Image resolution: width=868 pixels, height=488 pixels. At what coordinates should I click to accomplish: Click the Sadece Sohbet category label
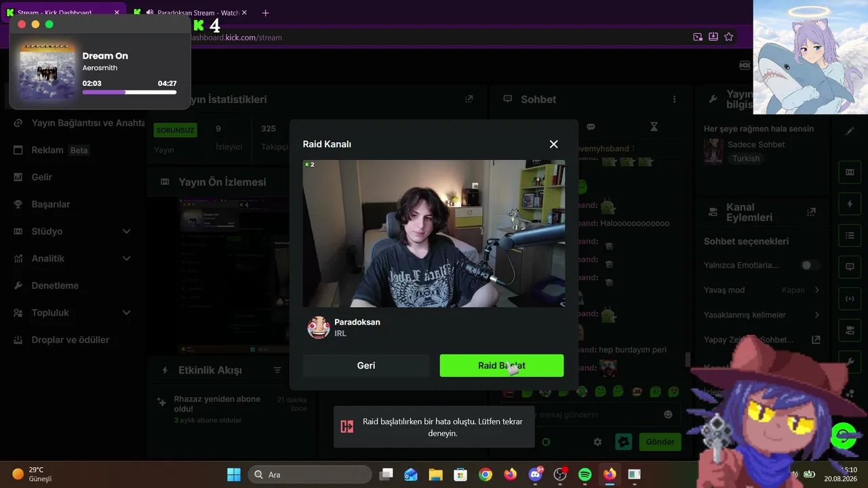(756, 144)
